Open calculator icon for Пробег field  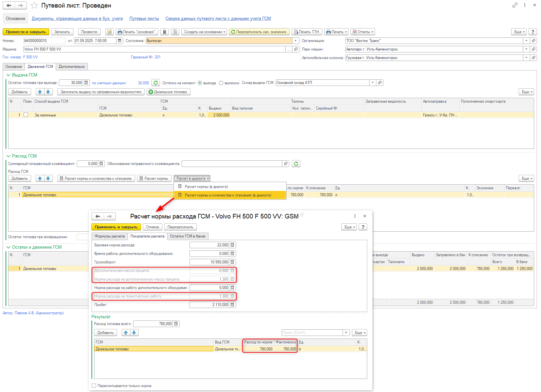[232, 305]
